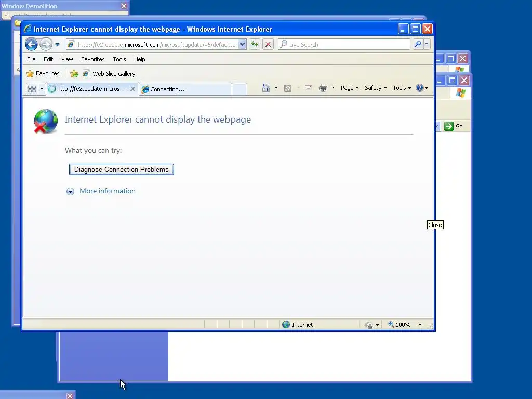Viewport: 532px width, 399px height.
Task: Close the small window at bottom left
Action: (70, 396)
